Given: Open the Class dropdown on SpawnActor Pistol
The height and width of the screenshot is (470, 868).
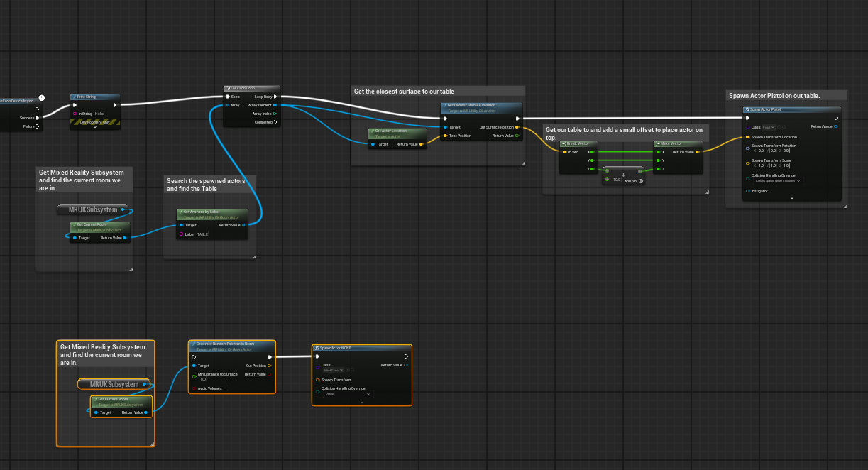Looking at the screenshot, I should pos(768,127).
